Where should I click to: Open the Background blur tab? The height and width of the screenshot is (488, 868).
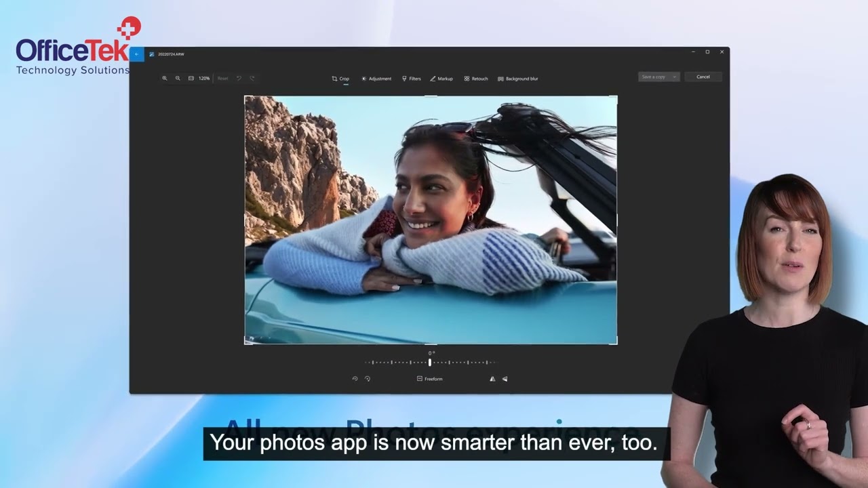(x=518, y=79)
